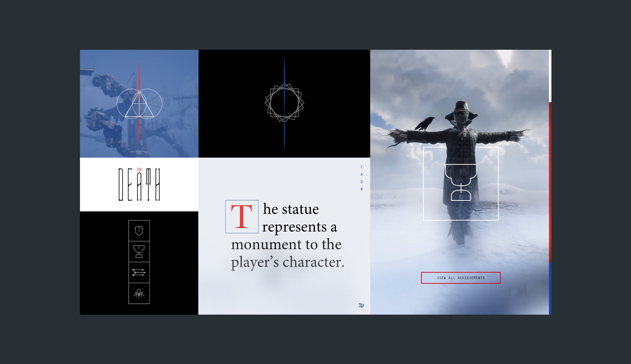Click the text 'monument to the'
Screen dimensions: 631x364
(286, 245)
